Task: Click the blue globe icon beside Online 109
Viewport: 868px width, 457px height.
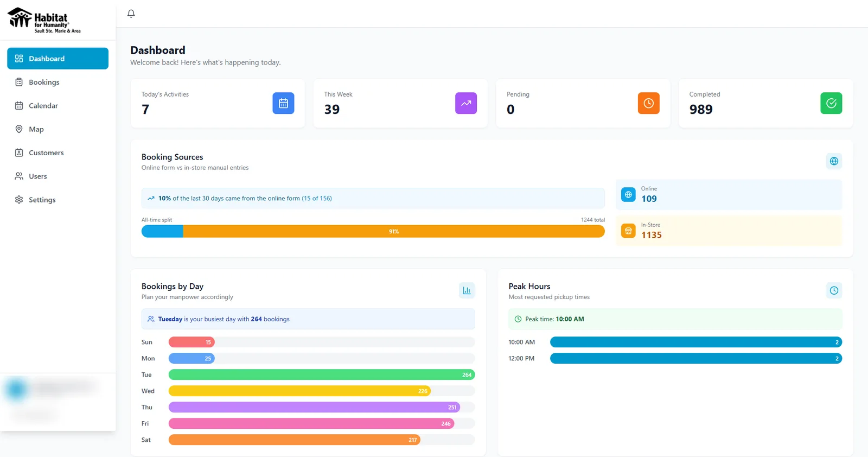Action: pos(628,194)
